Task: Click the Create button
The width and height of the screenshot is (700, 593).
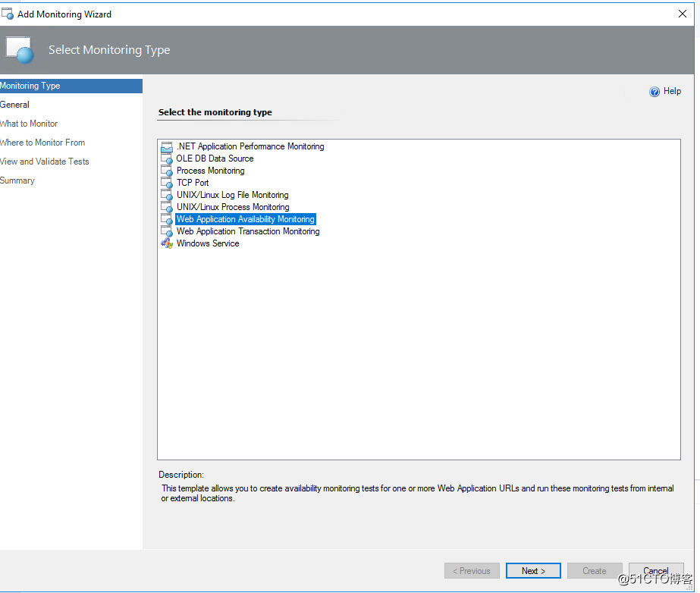Action: click(x=595, y=571)
